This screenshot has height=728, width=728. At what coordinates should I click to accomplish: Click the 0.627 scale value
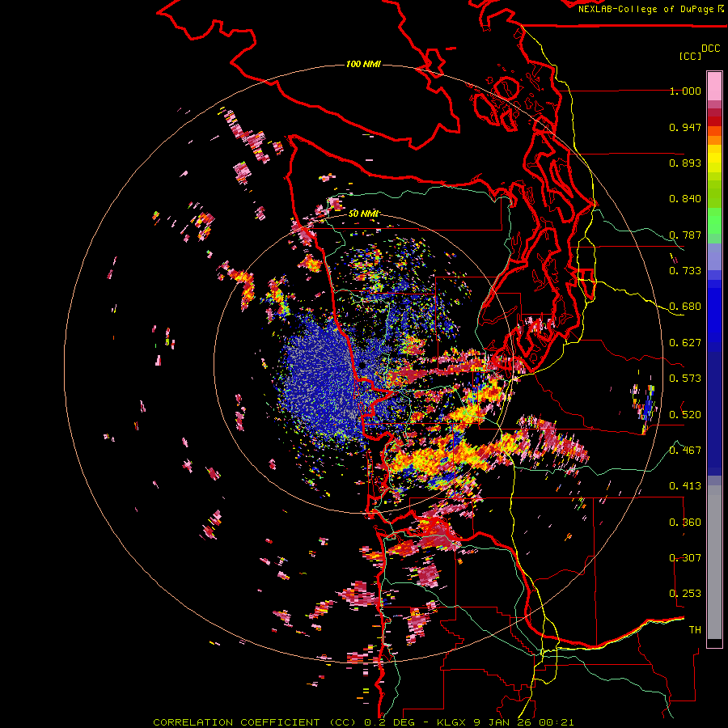pos(685,343)
